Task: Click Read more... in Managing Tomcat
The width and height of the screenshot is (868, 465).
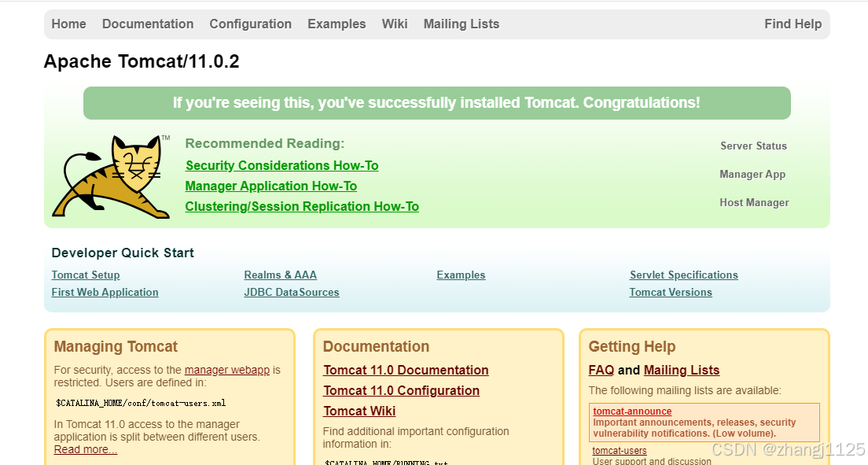Action: 85,449
